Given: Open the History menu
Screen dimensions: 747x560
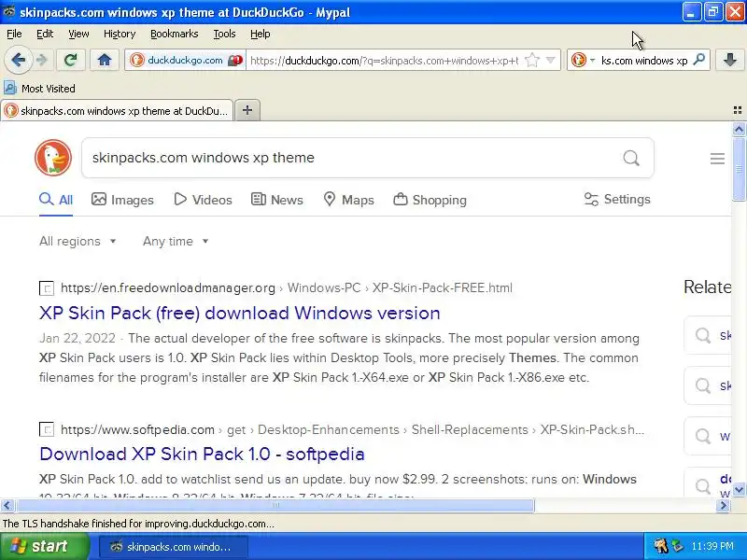Looking at the screenshot, I should tap(120, 34).
